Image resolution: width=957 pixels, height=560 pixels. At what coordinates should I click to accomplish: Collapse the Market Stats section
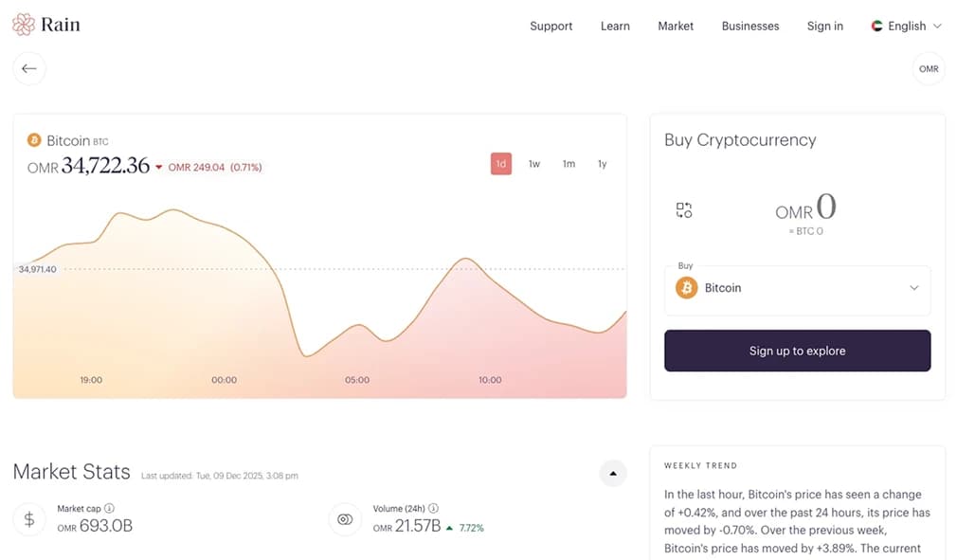tap(612, 472)
